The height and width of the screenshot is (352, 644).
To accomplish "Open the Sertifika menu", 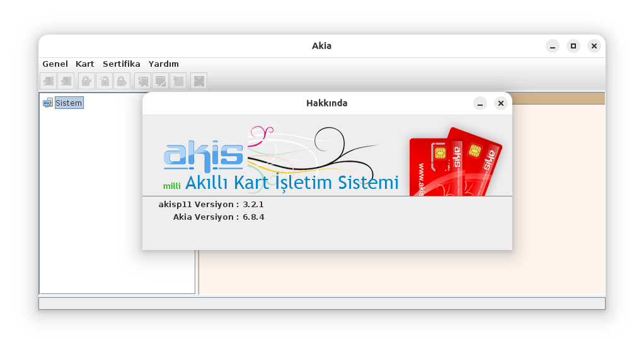I will coord(121,64).
